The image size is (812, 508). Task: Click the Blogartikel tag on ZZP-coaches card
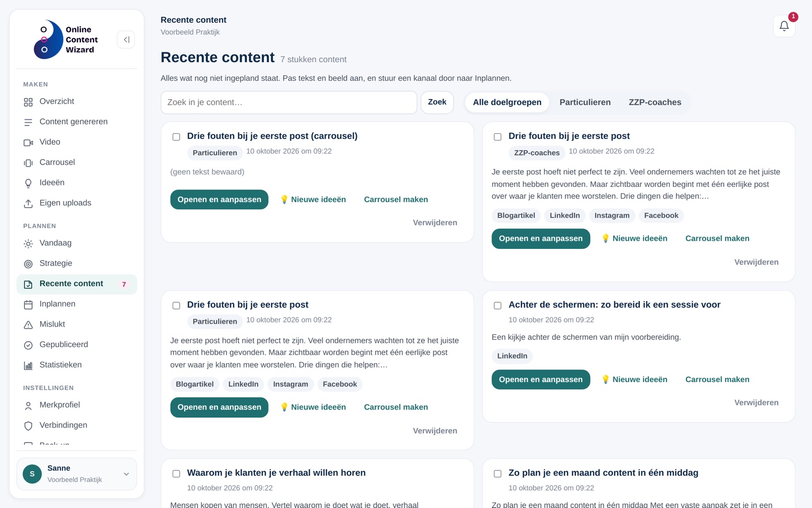point(516,215)
